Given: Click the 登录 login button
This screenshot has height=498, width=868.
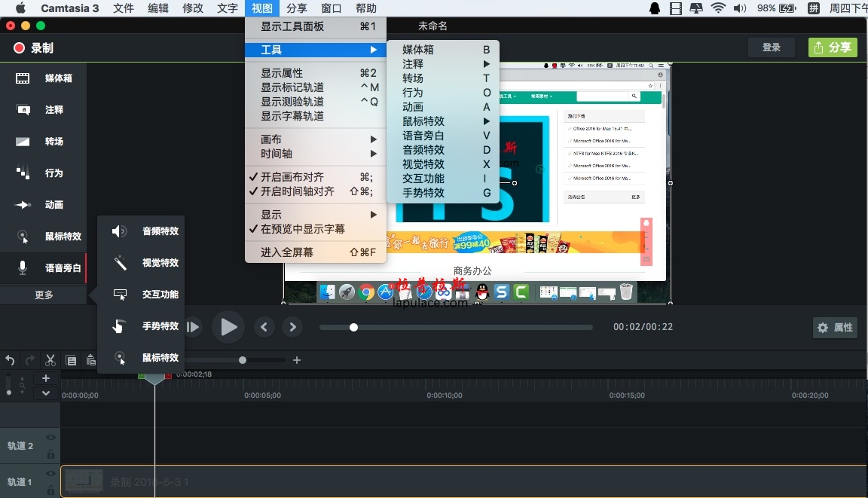Looking at the screenshot, I should pyautogui.click(x=771, y=47).
